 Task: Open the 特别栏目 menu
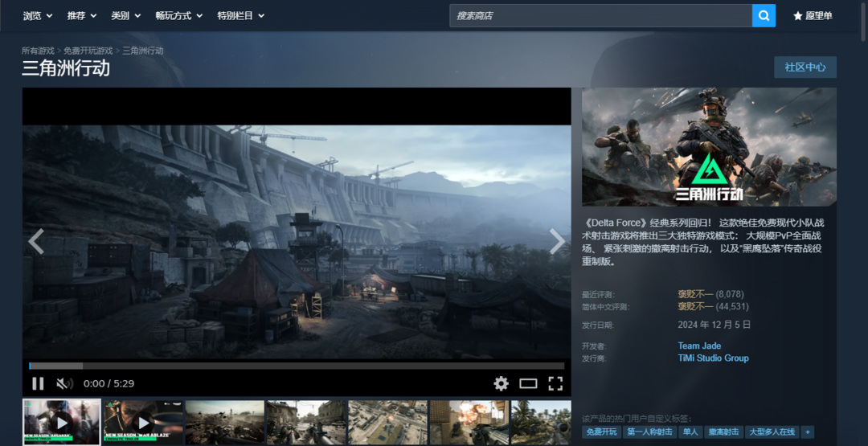pyautogui.click(x=240, y=15)
